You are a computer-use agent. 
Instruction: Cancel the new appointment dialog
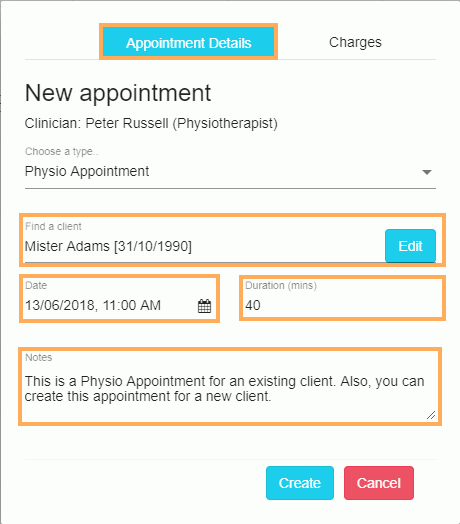click(x=379, y=483)
